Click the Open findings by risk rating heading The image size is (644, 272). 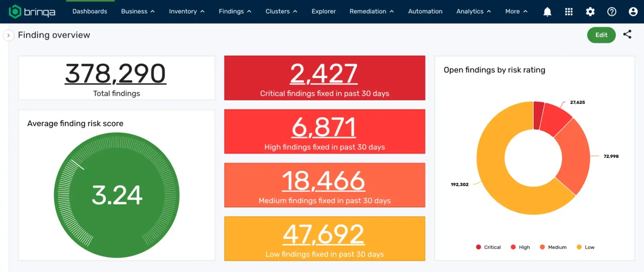(x=495, y=70)
